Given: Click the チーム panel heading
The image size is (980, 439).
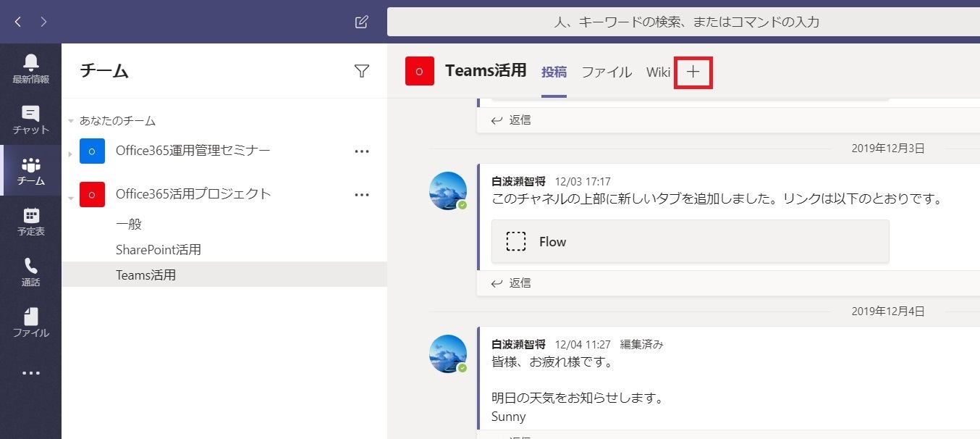Looking at the screenshot, I should pyautogui.click(x=104, y=70).
